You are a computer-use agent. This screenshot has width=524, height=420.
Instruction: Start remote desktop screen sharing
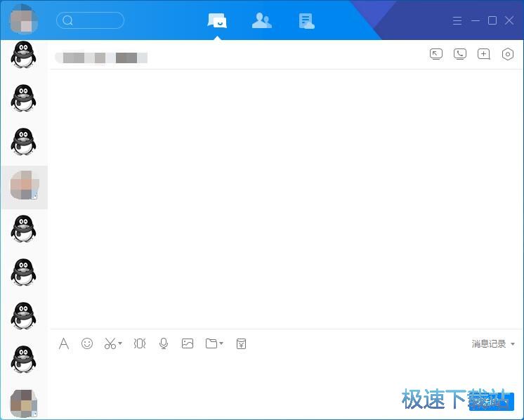point(436,54)
